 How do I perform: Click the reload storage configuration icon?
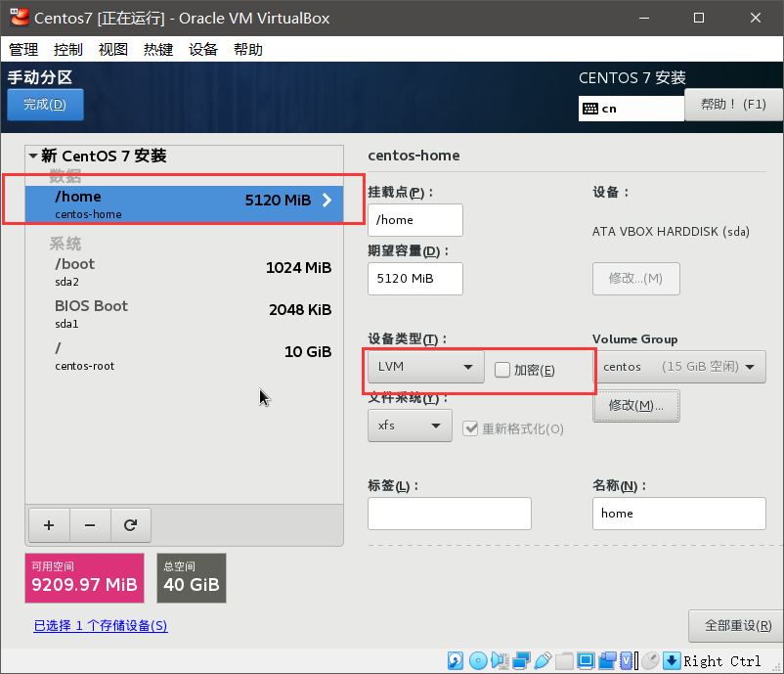pos(130,525)
